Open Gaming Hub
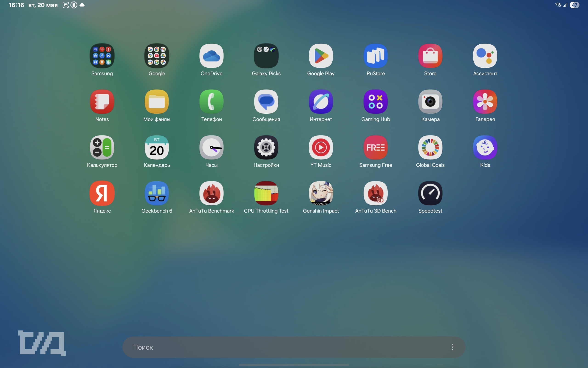The height and width of the screenshot is (368, 588). (376, 102)
